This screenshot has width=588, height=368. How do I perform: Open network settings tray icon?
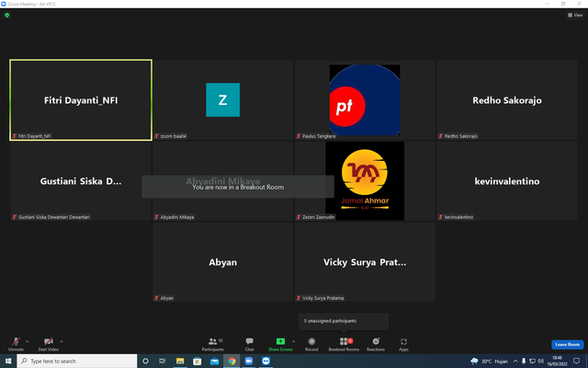tap(532, 362)
